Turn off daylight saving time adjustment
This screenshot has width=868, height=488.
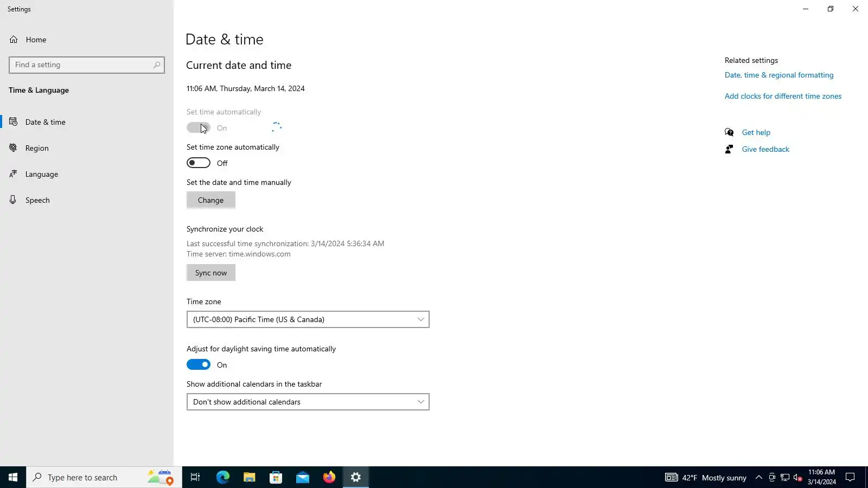click(199, 365)
